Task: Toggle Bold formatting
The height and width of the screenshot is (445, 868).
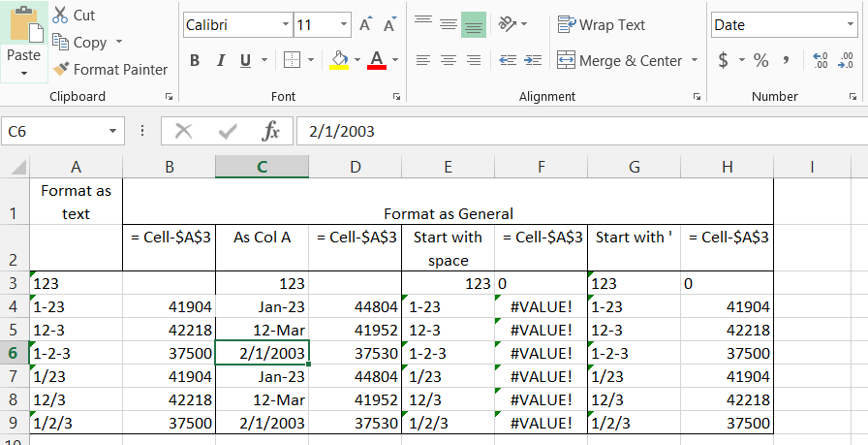Action: 195,60
